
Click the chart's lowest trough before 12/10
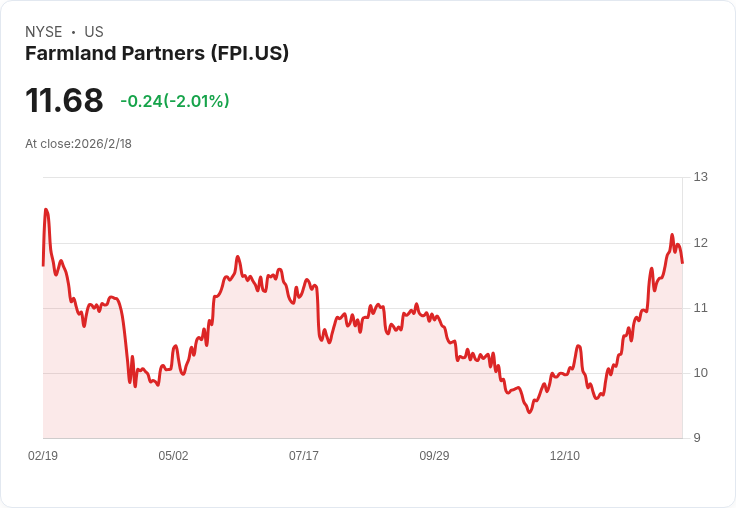click(529, 412)
